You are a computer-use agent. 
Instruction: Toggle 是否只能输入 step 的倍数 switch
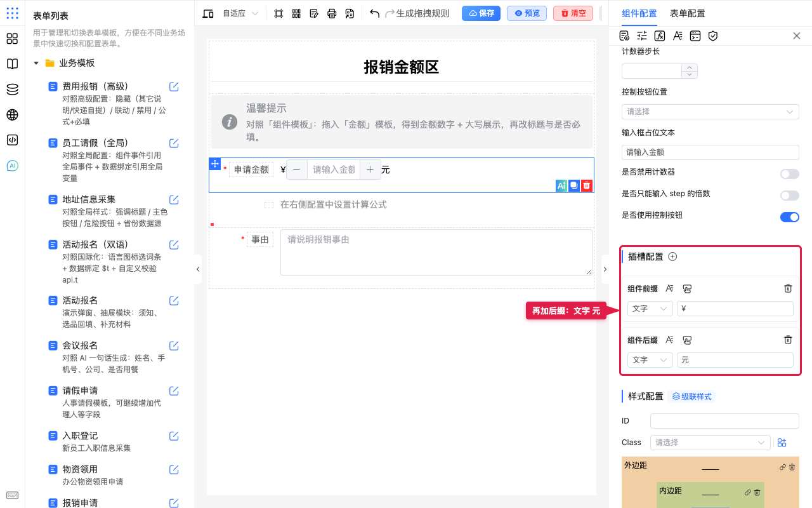pos(790,196)
